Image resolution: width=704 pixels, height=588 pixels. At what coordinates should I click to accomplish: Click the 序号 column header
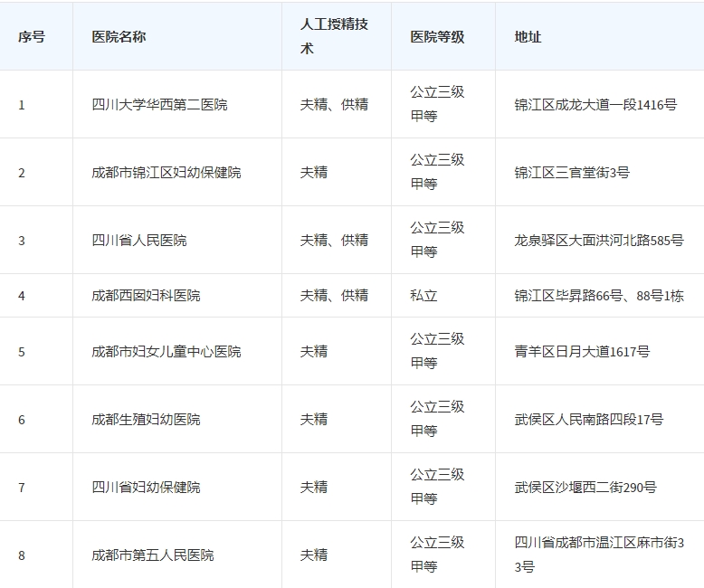coord(32,37)
